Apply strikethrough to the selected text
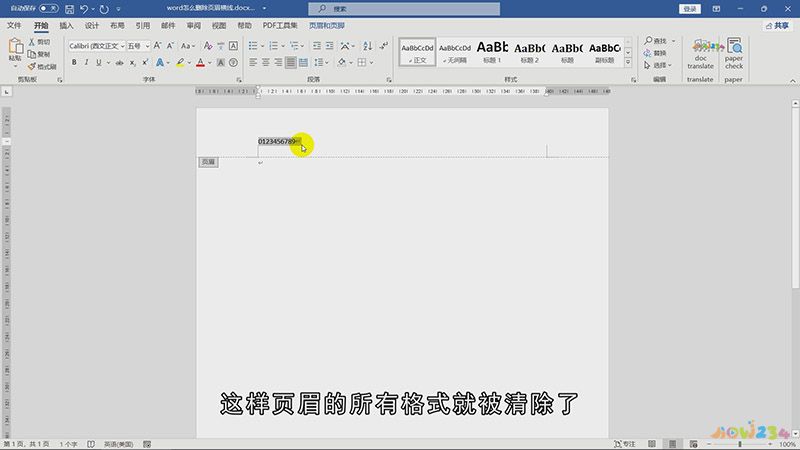800x450 pixels. pos(119,63)
